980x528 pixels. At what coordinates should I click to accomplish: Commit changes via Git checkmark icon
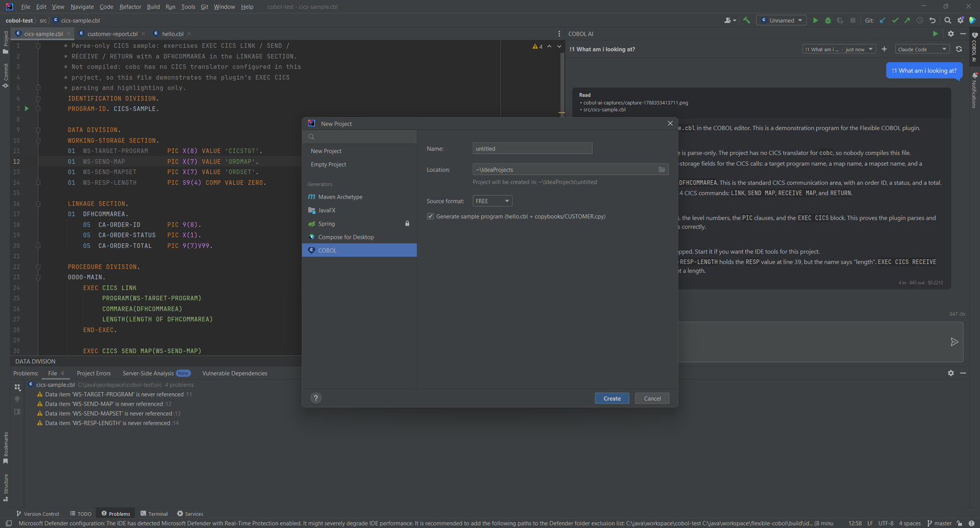(895, 20)
